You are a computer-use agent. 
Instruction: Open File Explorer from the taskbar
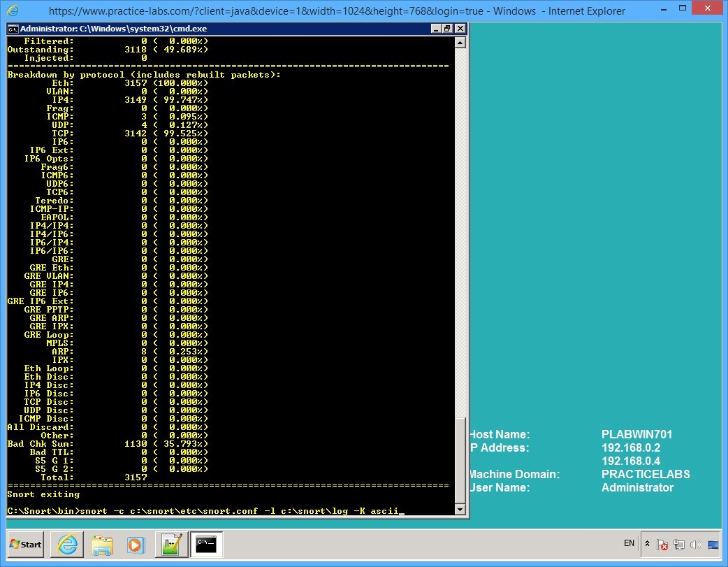point(102,544)
